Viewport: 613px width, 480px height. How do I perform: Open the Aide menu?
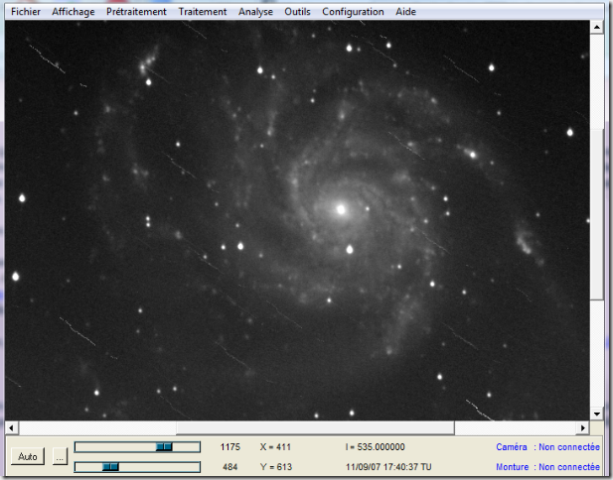[x=405, y=12]
